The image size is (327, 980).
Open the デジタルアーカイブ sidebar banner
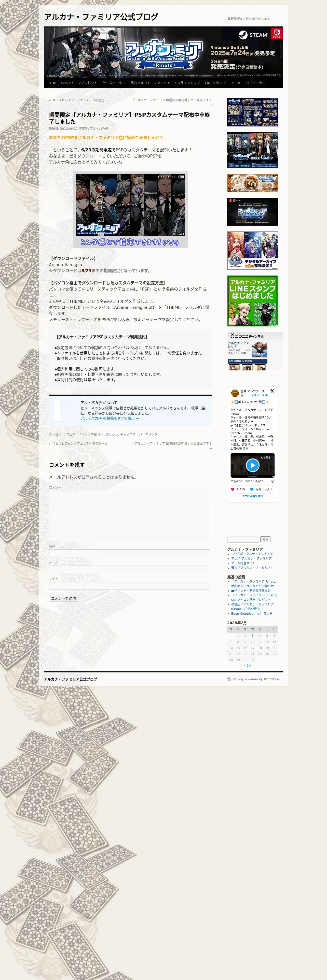pyautogui.click(x=252, y=250)
